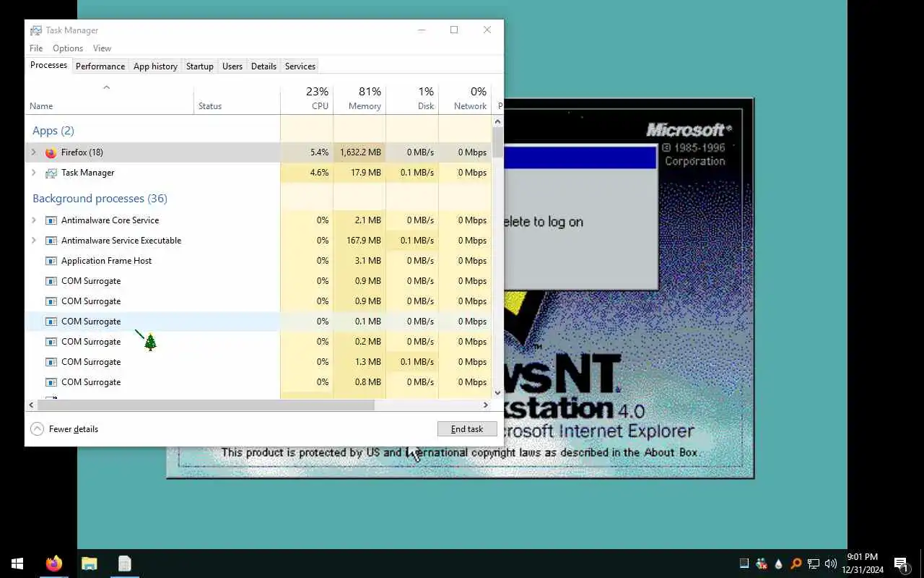Open the View menu

102,48
